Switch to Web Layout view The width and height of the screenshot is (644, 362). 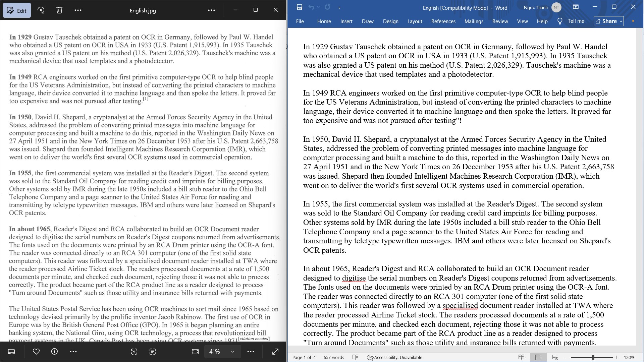[x=555, y=357]
